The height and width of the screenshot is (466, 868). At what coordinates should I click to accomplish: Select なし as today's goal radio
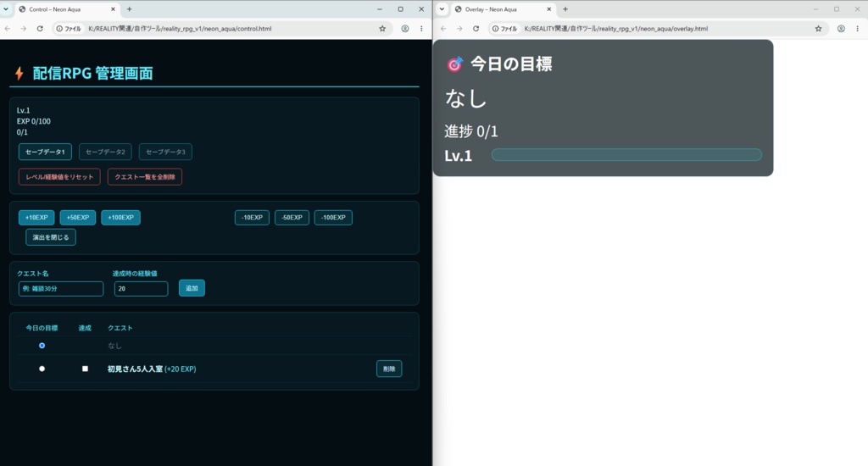[x=42, y=346]
